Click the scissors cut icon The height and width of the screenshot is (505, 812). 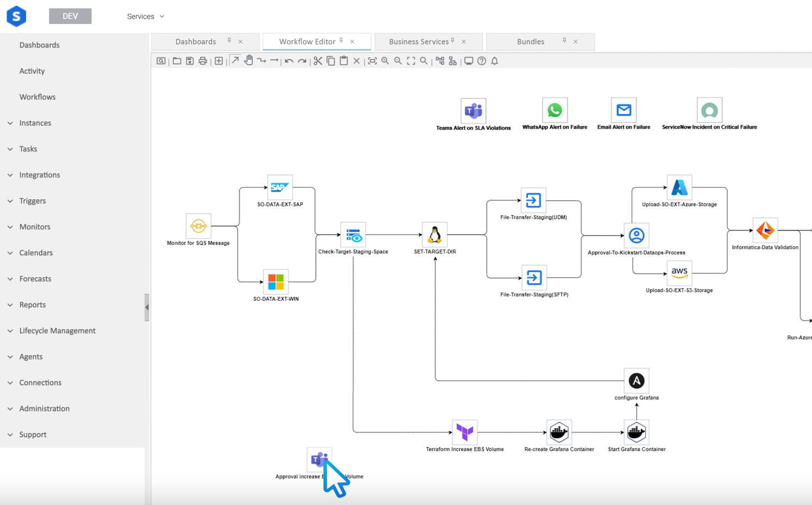318,61
